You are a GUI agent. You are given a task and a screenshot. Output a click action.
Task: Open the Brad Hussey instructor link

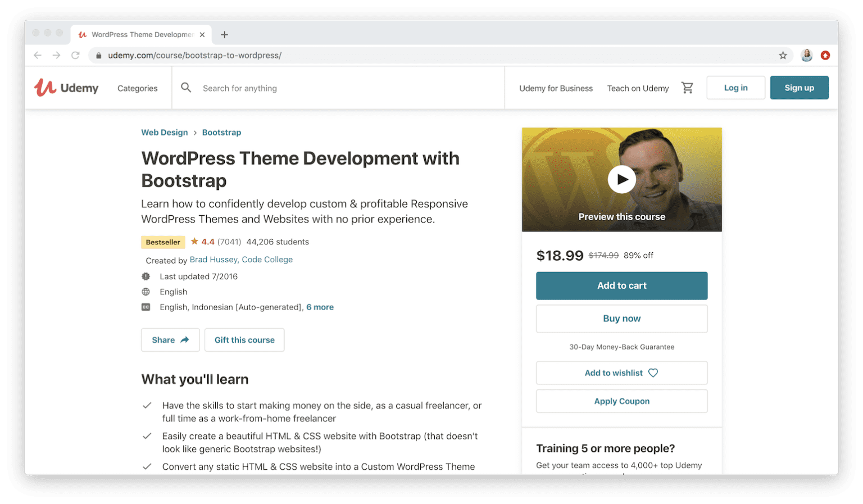[213, 259]
